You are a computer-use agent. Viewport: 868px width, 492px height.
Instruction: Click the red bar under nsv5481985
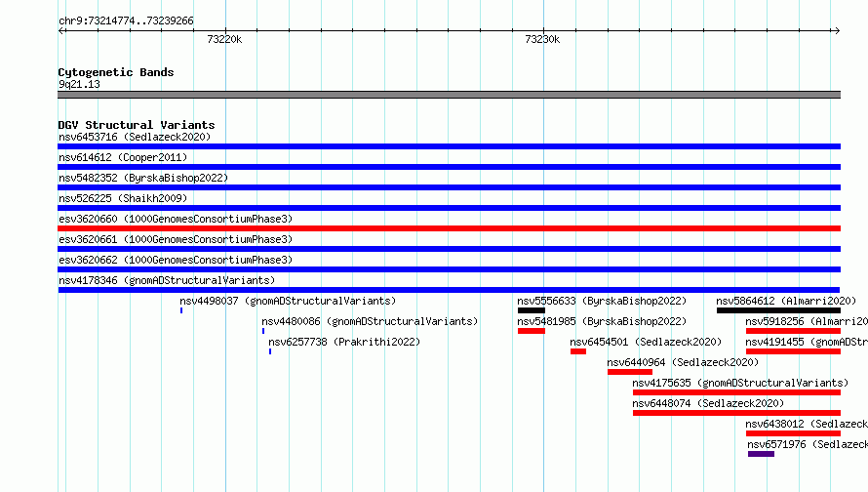click(532, 331)
